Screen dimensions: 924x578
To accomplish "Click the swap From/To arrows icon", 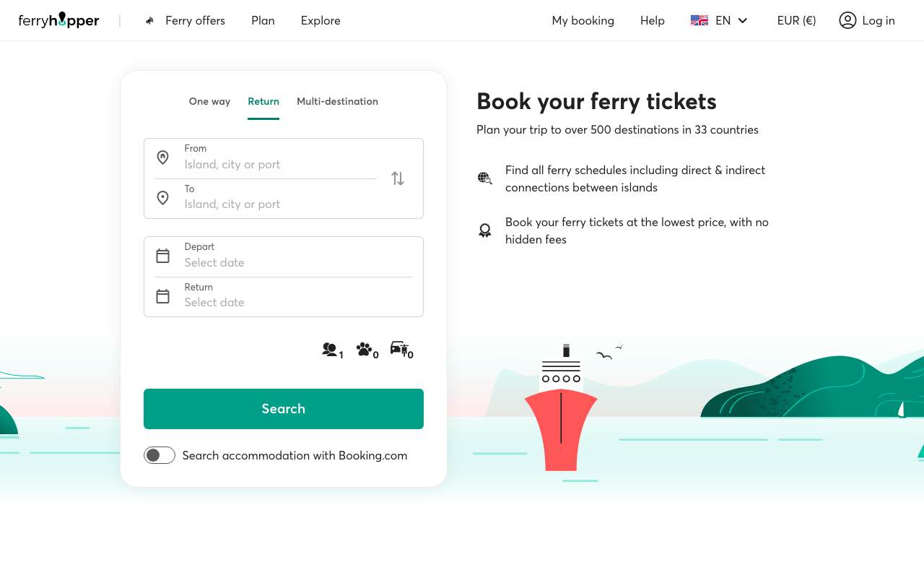I will click(x=397, y=178).
